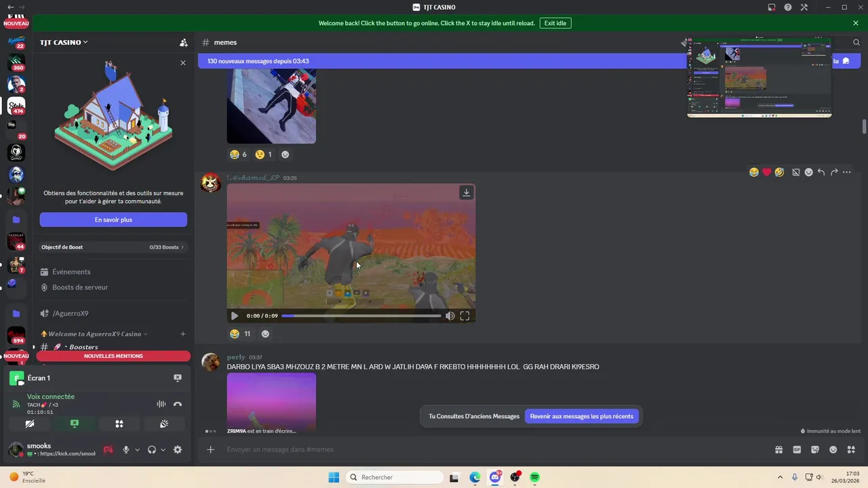Viewport: 868px width, 488px height.
Task: Open perly's purple image attachment
Action: coord(271,403)
